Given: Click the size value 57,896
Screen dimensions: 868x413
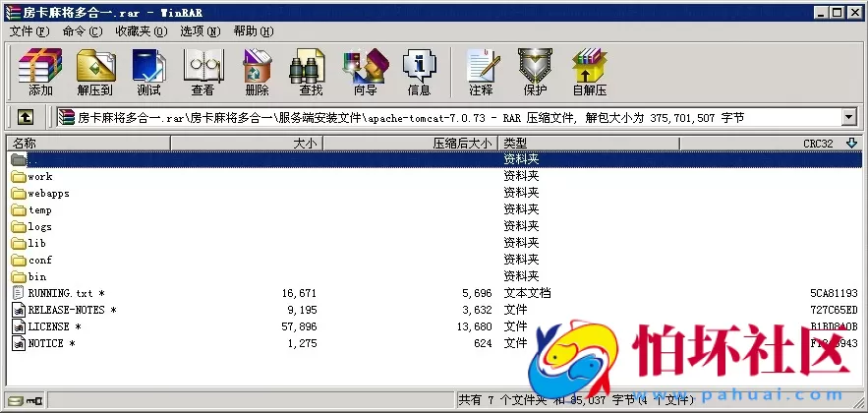Looking at the screenshot, I should 300,326.
